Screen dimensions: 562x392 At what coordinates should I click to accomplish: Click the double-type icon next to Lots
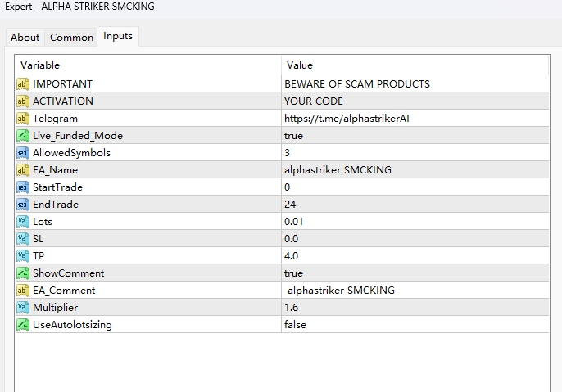tap(23, 221)
